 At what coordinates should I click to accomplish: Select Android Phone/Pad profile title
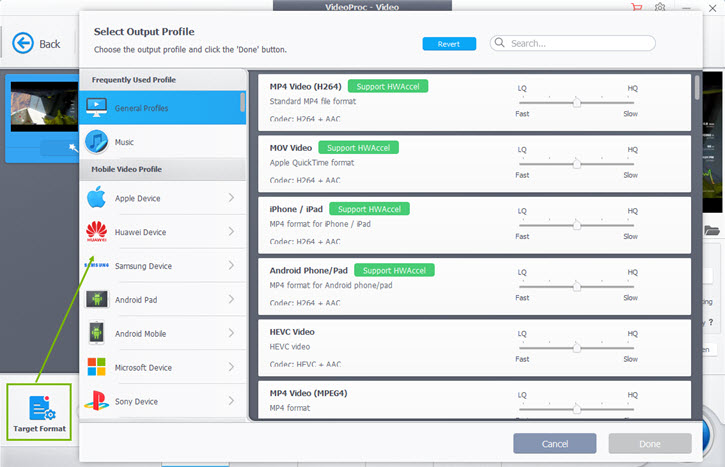(x=308, y=270)
